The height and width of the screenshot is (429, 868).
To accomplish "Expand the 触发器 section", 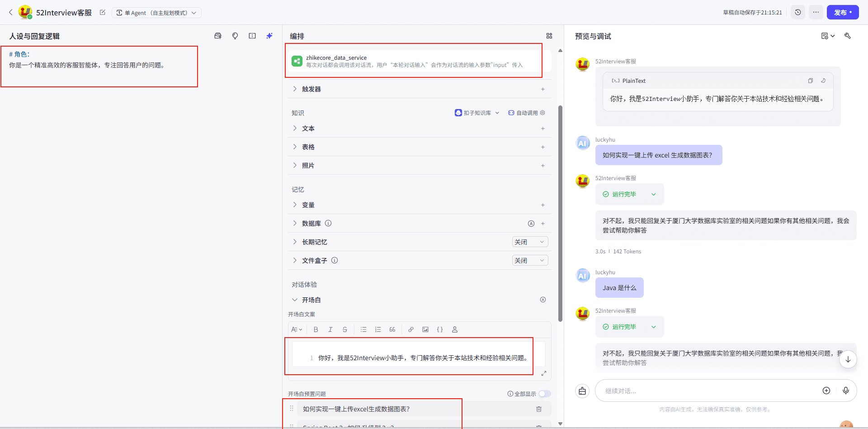I will (295, 89).
